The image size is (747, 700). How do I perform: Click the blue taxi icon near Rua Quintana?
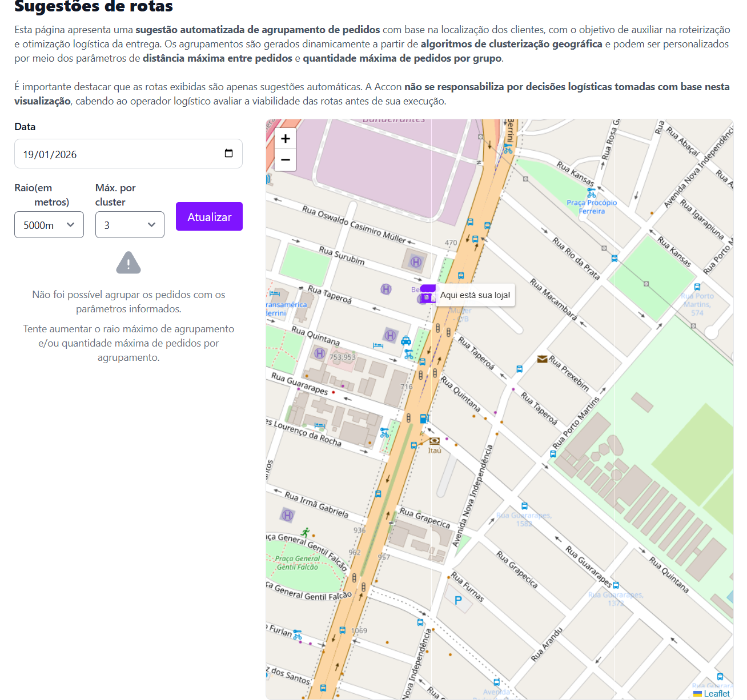pos(406,341)
